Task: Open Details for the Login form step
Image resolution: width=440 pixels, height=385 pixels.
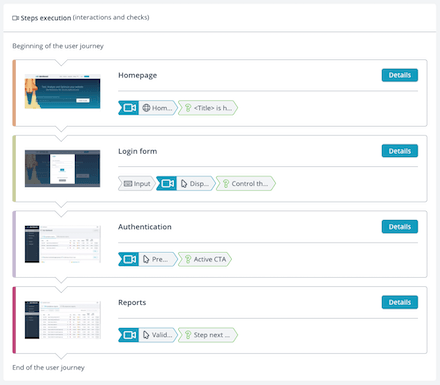Action: point(400,151)
